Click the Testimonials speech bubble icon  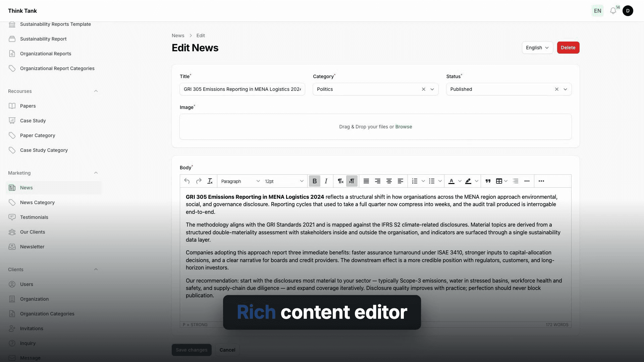click(x=12, y=217)
